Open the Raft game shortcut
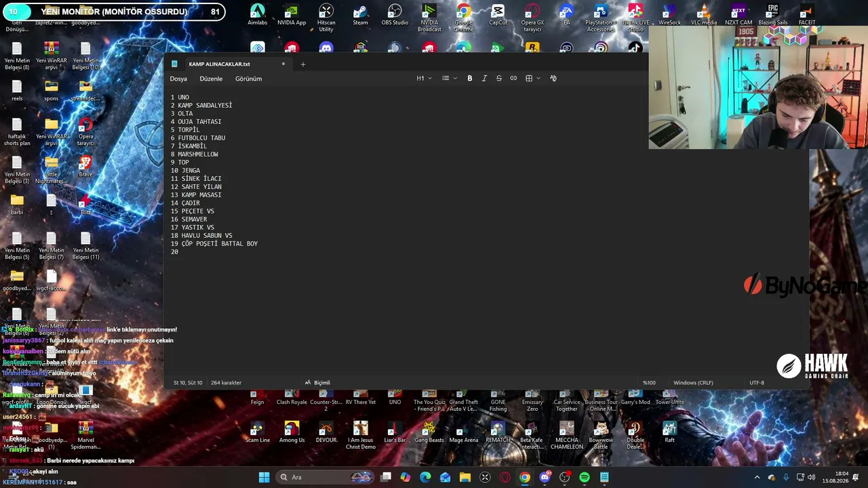This screenshot has width=868, height=488. [669, 433]
